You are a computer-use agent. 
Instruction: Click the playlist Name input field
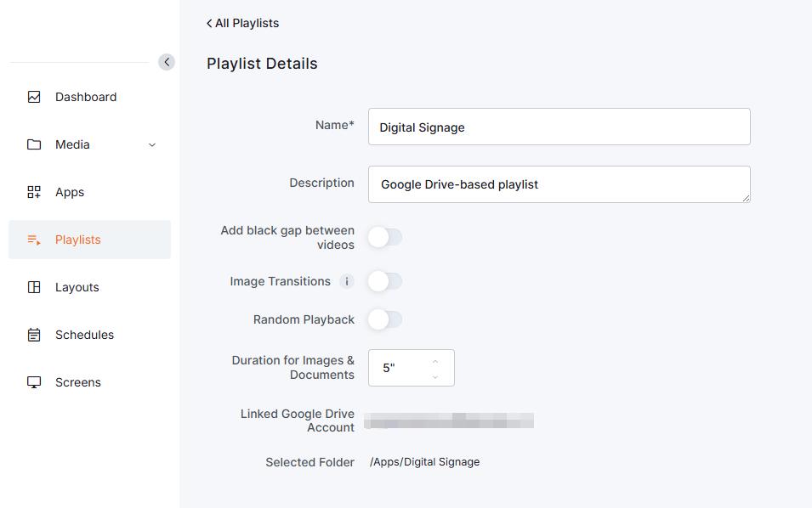tap(559, 127)
